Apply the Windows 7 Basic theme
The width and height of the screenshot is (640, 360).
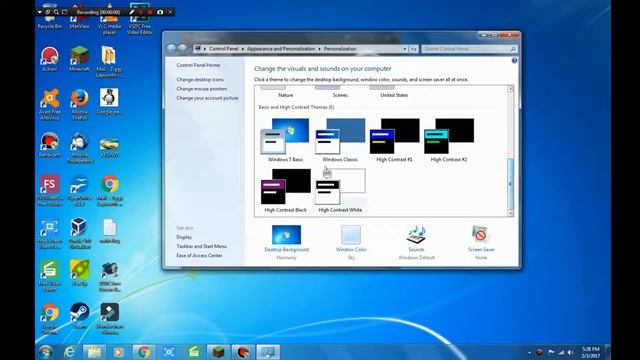(x=285, y=140)
